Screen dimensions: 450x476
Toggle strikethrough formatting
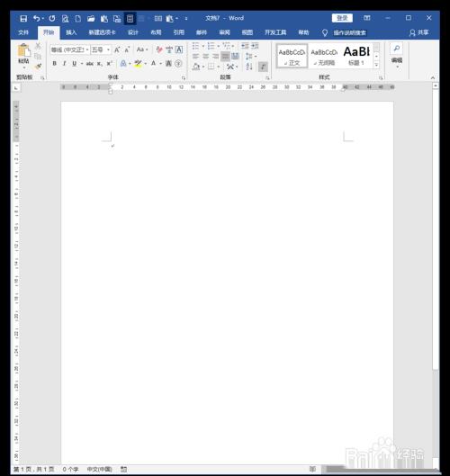point(90,64)
